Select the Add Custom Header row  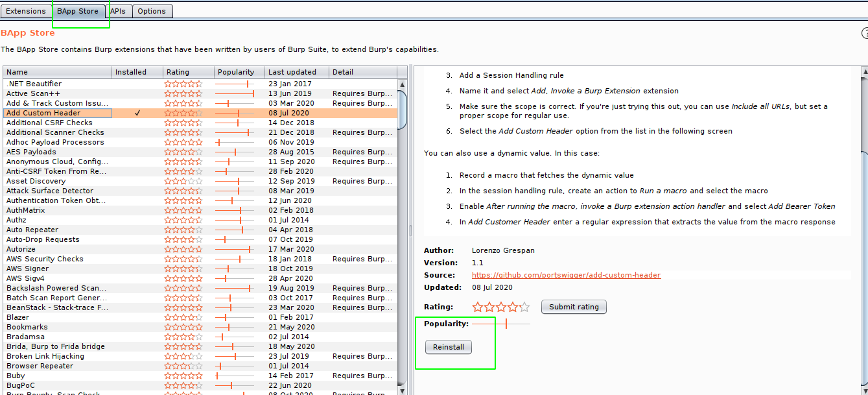click(x=201, y=113)
